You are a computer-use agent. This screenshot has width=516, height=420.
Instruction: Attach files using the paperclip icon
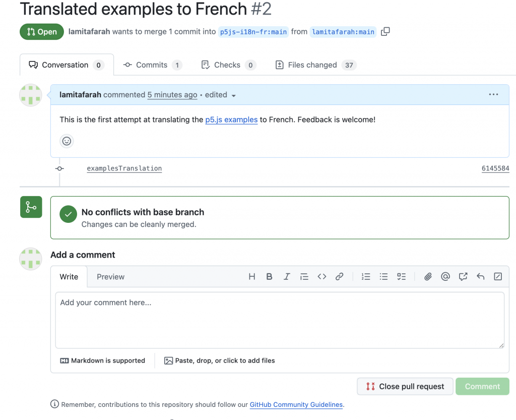(428, 276)
